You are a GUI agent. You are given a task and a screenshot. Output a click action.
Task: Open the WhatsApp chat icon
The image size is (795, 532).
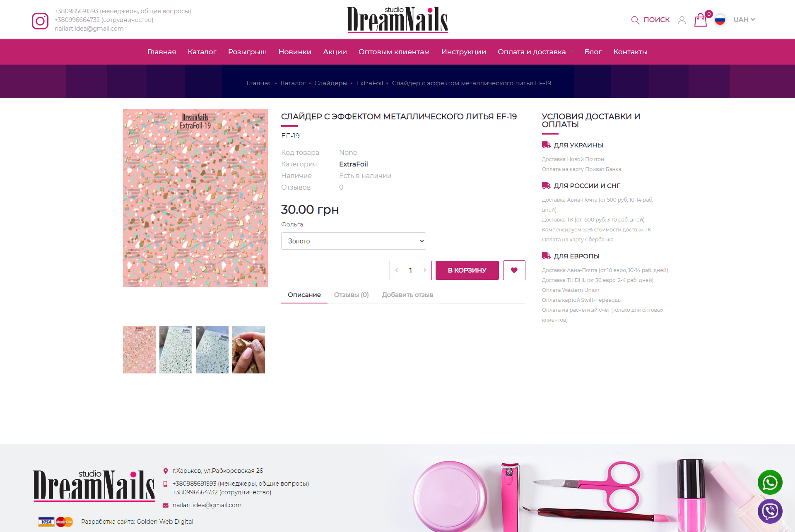770,482
